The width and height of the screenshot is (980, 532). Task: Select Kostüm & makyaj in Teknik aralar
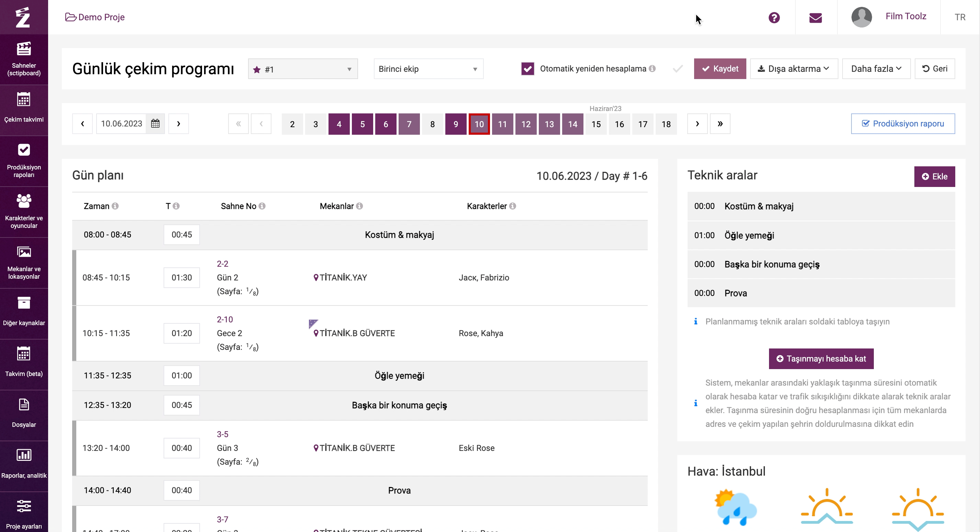[821, 206]
